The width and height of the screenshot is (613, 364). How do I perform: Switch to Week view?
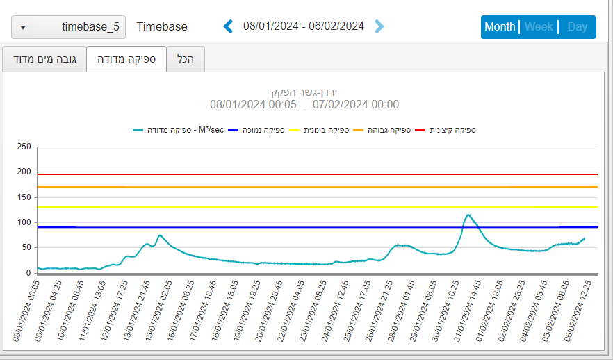(x=539, y=27)
